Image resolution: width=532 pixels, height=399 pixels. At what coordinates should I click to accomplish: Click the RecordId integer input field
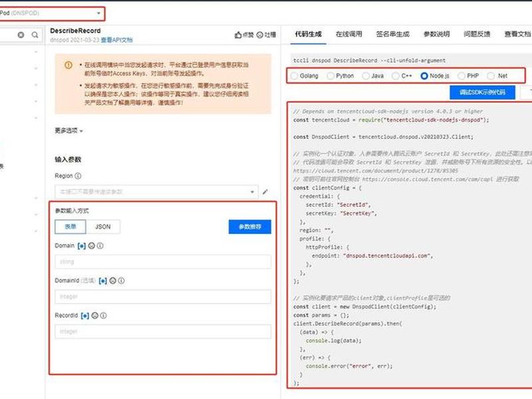coord(163,331)
